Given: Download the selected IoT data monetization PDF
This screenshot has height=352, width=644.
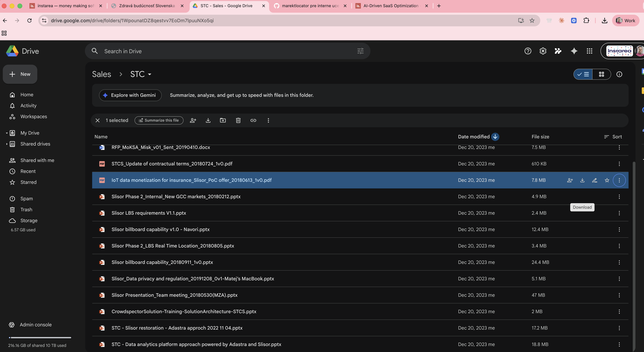Looking at the screenshot, I should click(582, 180).
